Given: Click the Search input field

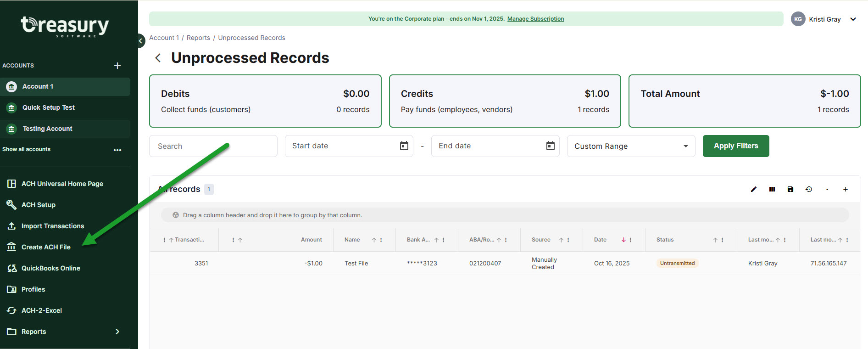Looking at the screenshot, I should pos(213,146).
